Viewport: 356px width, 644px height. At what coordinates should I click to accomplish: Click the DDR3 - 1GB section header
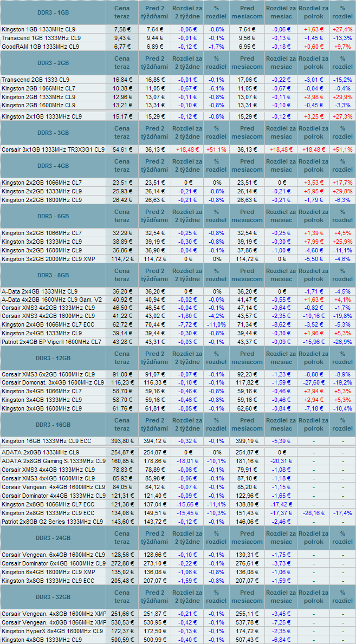click(52, 12)
